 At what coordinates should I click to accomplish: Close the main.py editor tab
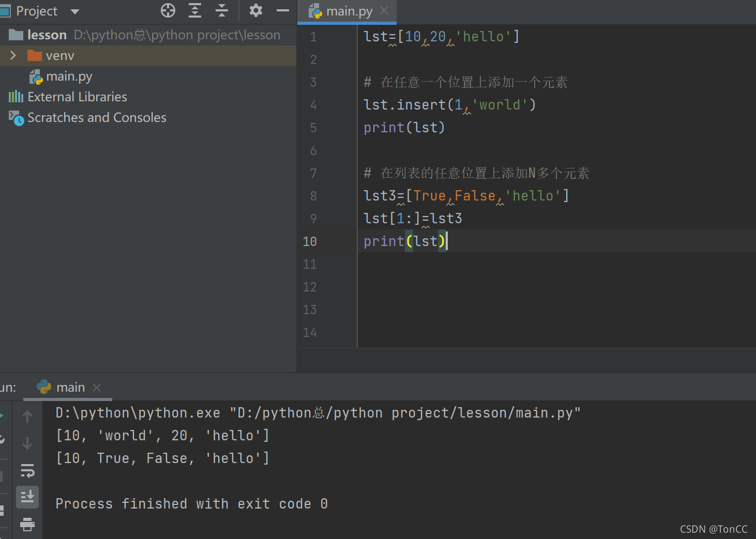click(384, 10)
